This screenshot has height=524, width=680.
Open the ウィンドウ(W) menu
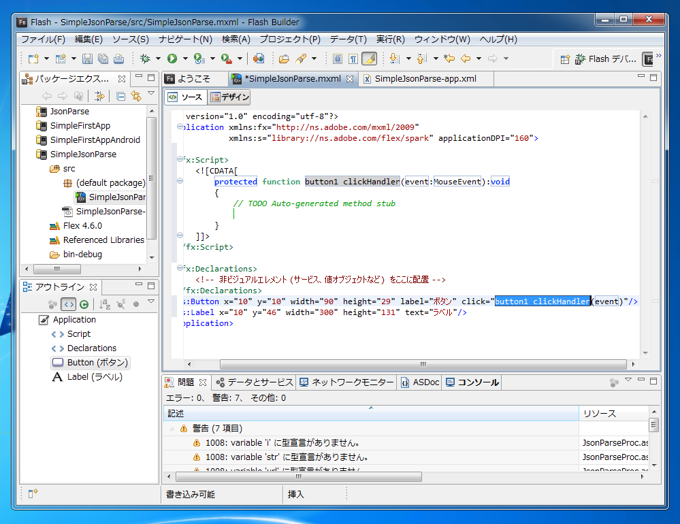click(442, 39)
